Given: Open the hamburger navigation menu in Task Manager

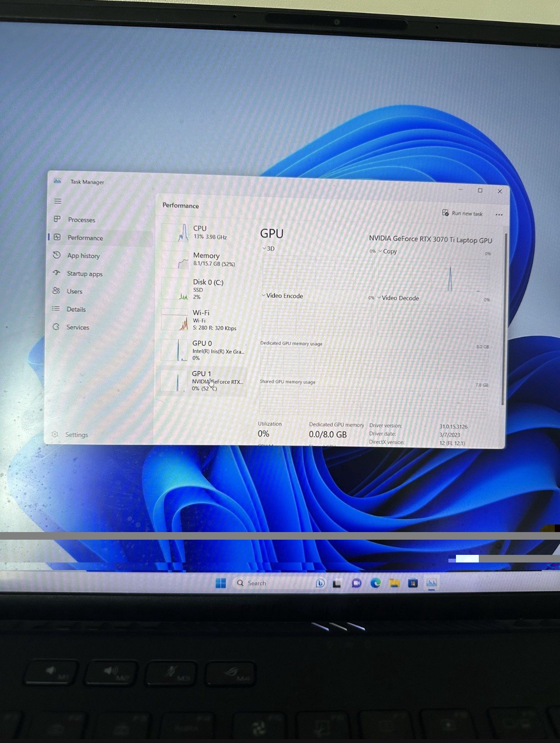Looking at the screenshot, I should pyautogui.click(x=57, y=201).
